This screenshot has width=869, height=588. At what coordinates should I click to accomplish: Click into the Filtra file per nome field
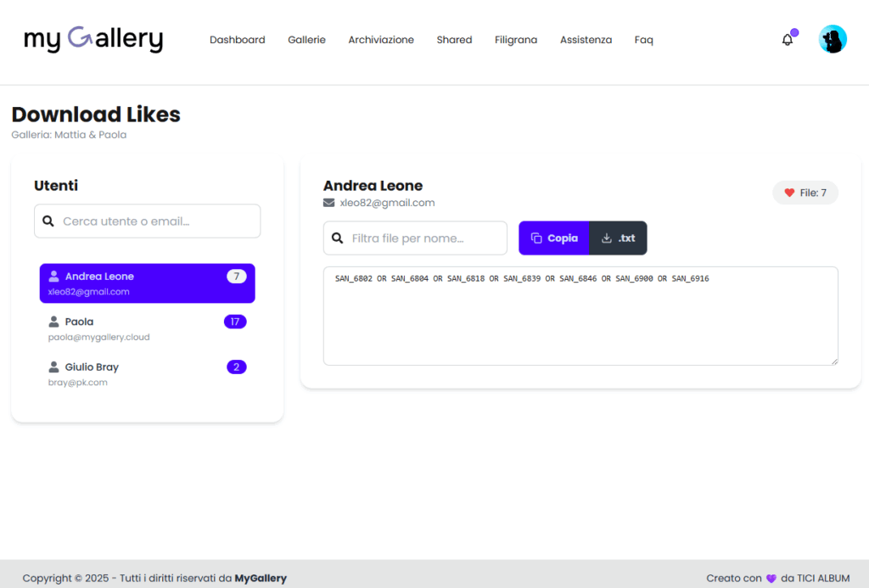[x=424, y=238]
